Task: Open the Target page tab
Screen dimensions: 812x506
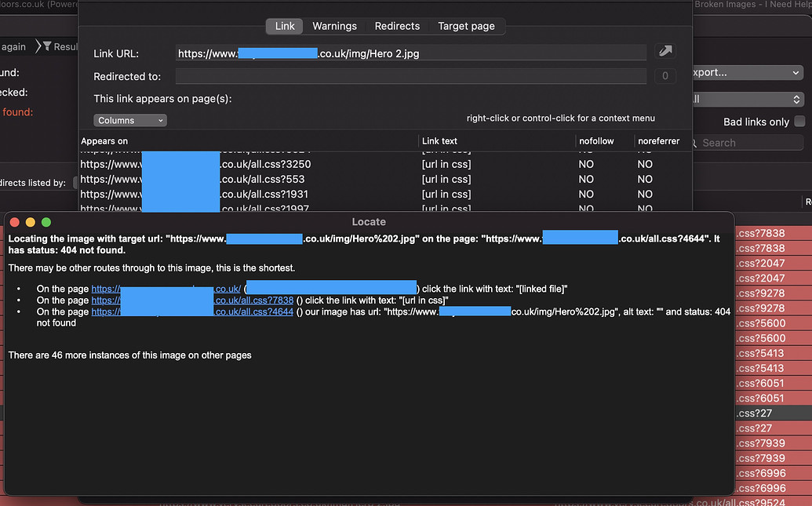Action: (466, 26)
